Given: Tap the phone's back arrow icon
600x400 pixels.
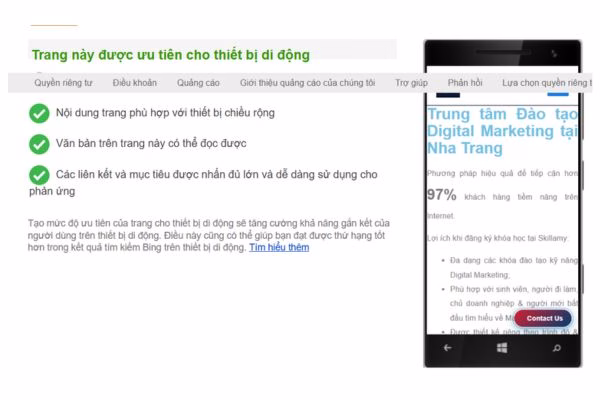Looking at the screenshot, I should [x=448, y=348].
